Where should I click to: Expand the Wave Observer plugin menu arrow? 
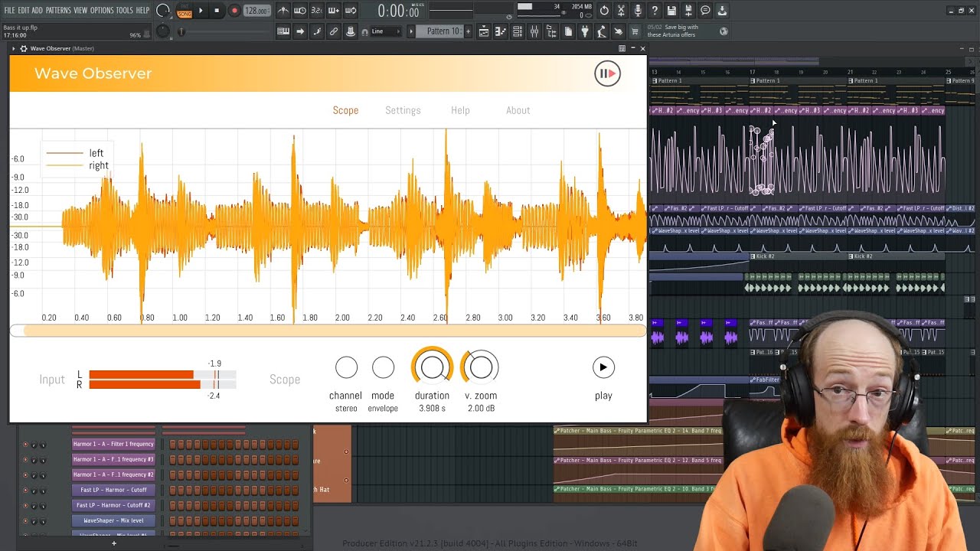point(14,48)
